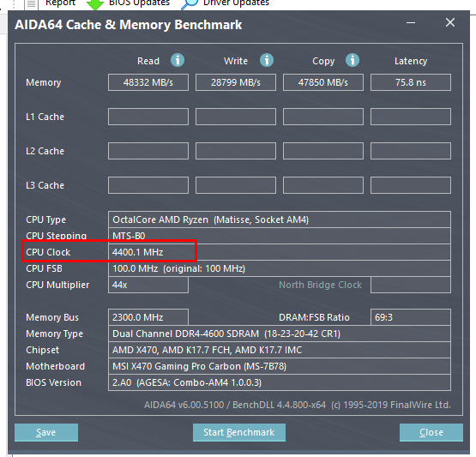The width and height of the screenshot is (476, 457).
Task: Click the Memory Read result 48332 MB/s
Action: (x=148, y=82)
